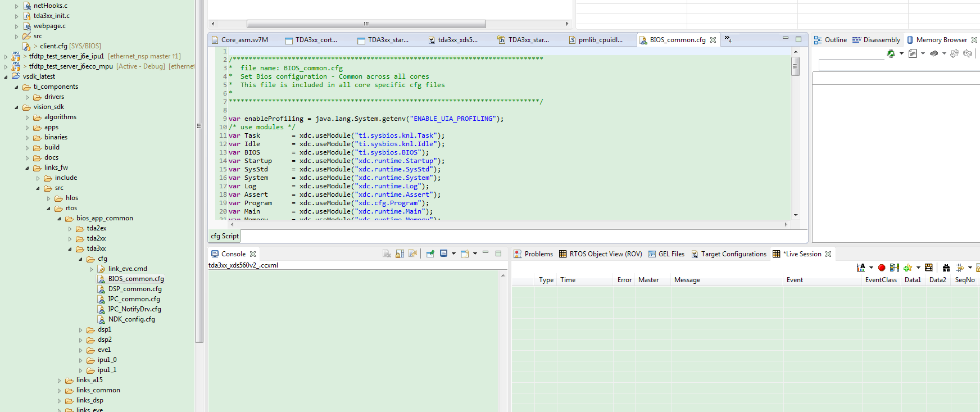980x412 pixels.
Task: Close the Memory Browser tab
Action: (x=974, y=40)
